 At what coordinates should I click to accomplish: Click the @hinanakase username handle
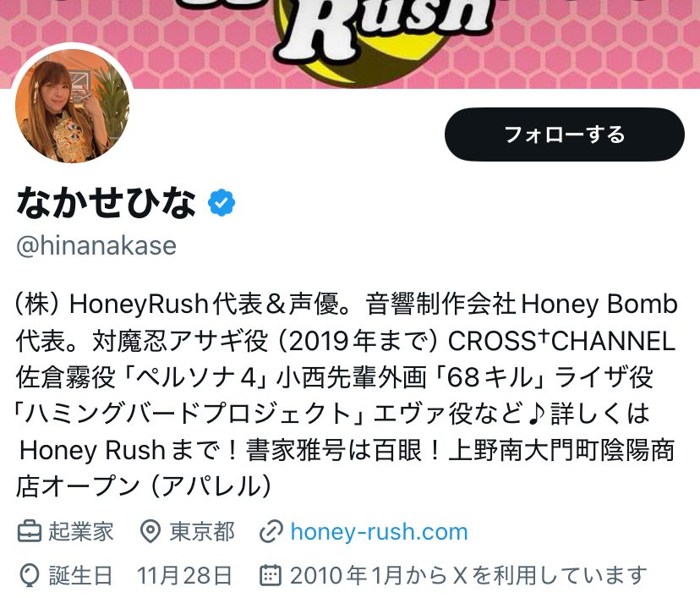tap(96, 245)
